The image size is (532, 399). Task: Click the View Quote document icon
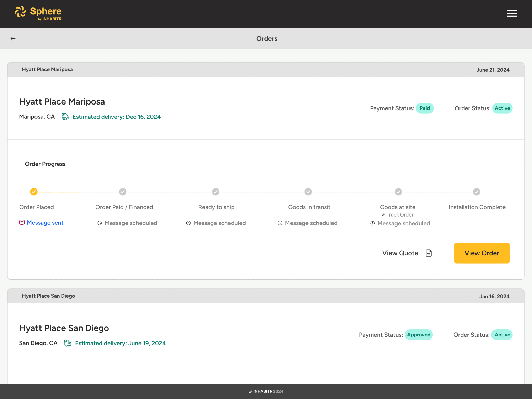[x=429, y=253]
